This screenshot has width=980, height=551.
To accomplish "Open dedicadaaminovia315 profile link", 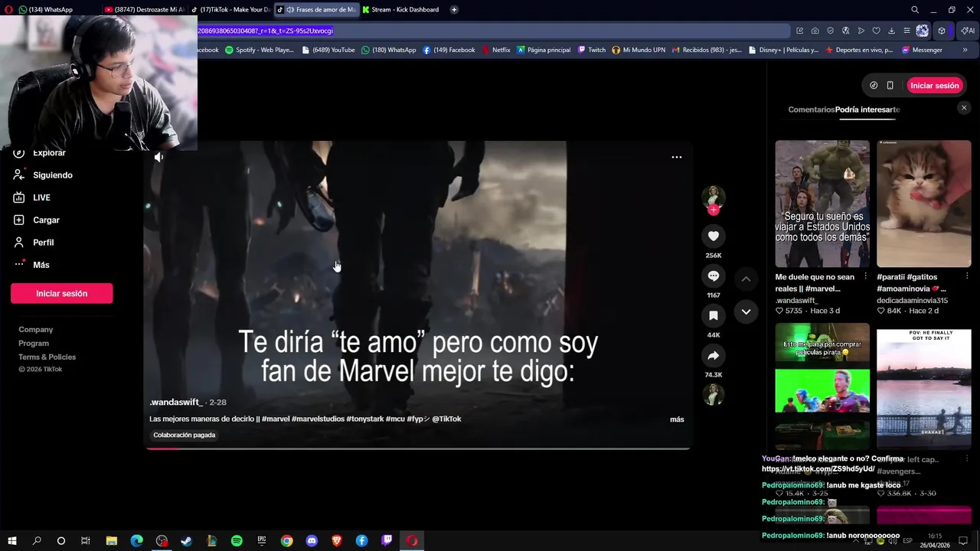I will [912, 301].
